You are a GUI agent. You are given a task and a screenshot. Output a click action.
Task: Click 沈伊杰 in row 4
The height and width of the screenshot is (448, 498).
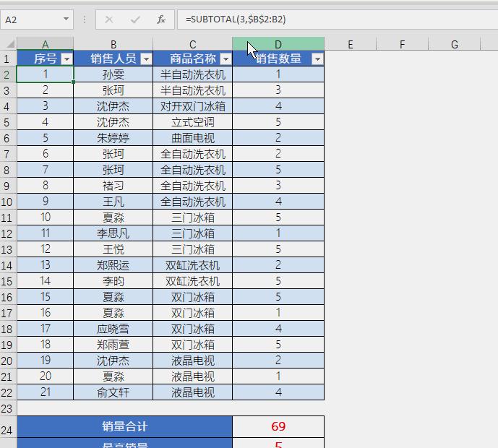click(x=113, y=106)
